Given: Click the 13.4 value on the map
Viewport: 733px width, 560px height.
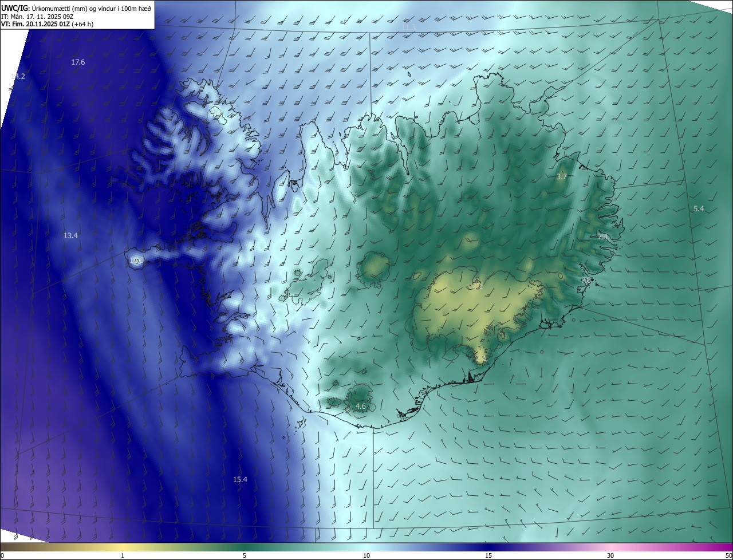Looking at the screenshot, I should point(70,235).
